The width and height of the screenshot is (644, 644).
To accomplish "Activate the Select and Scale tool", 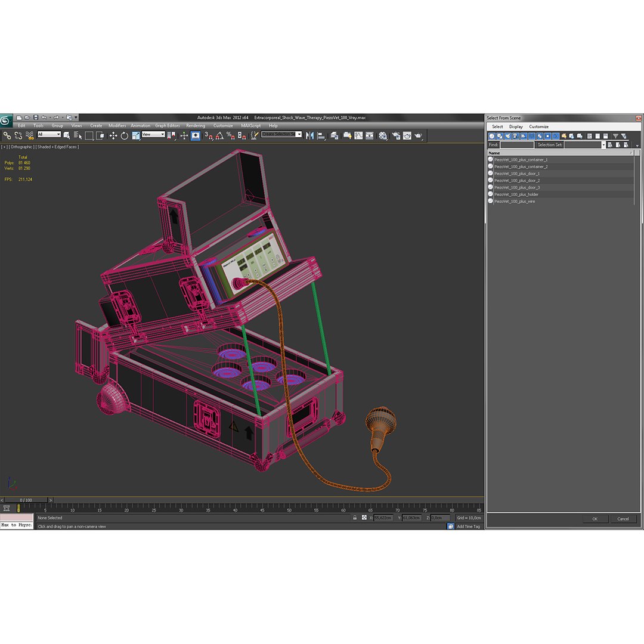I will click(x=135, y=135).
